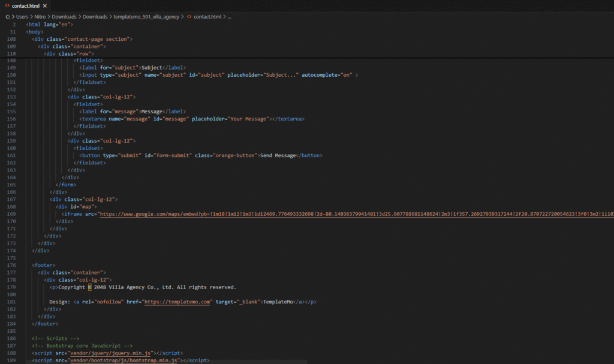Click the label for="message" line
The width and height of the screenshot is (614, 364).
coord(133,112)
